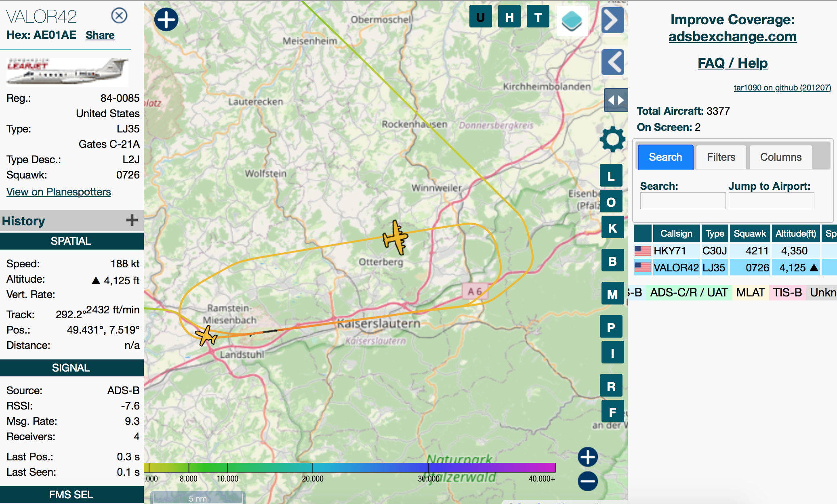This screenshot has width=837, height=504.
Task: Switch to the Filters tab
Action: 721,157
